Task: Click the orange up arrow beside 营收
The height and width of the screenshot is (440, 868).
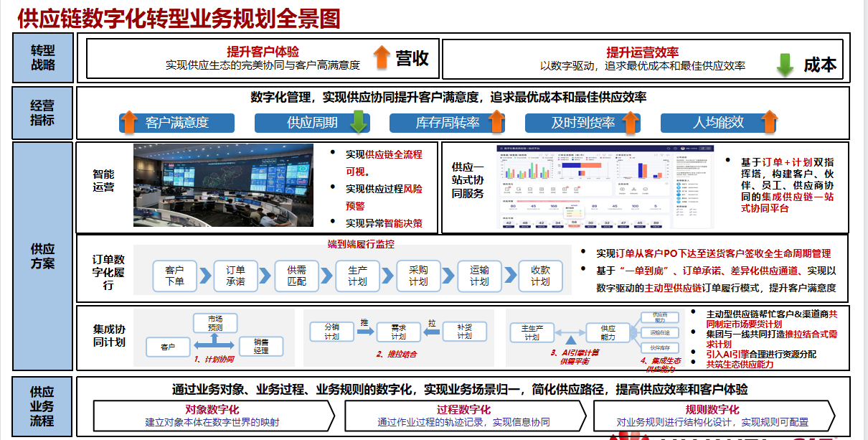Action: (x=382, y=57)
